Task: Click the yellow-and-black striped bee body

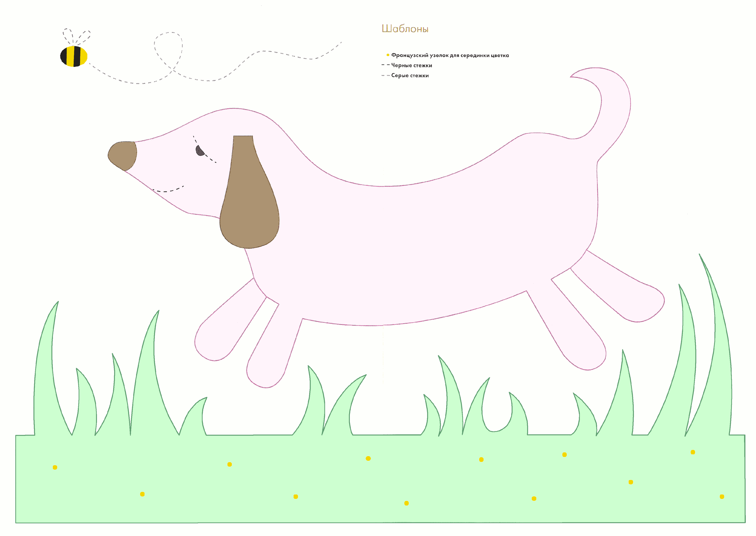Action: pyautogui.click(x=74, y=56)
